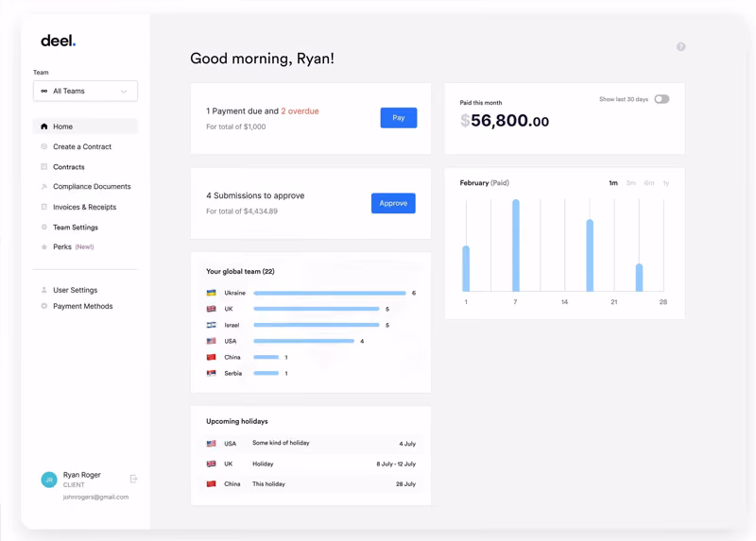Screen dimensions: 756x541
Task: Click the User Settings person icon
Action: click(x=43, y=290)
